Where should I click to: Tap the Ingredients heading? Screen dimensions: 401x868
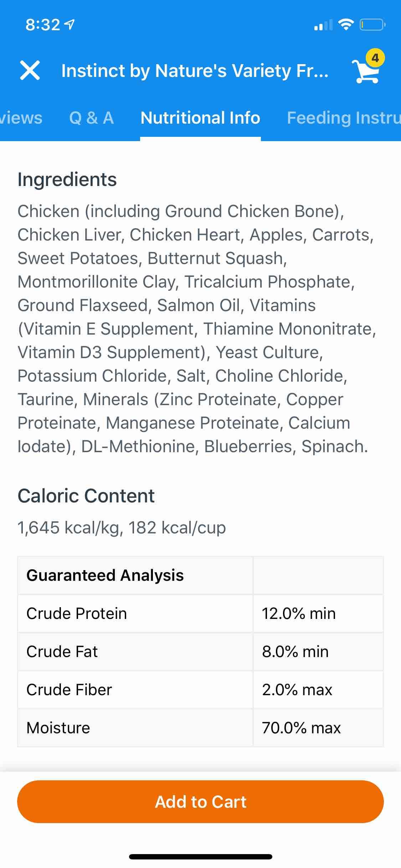pyautogui.click(x=67, y=179)
